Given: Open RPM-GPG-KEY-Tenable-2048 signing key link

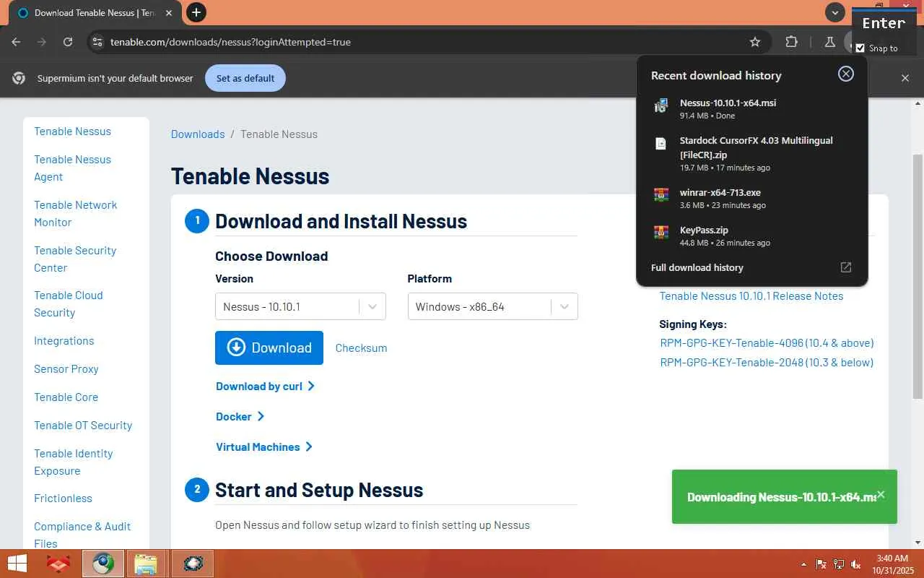Looking at the screenshot, I should (767, 362).
